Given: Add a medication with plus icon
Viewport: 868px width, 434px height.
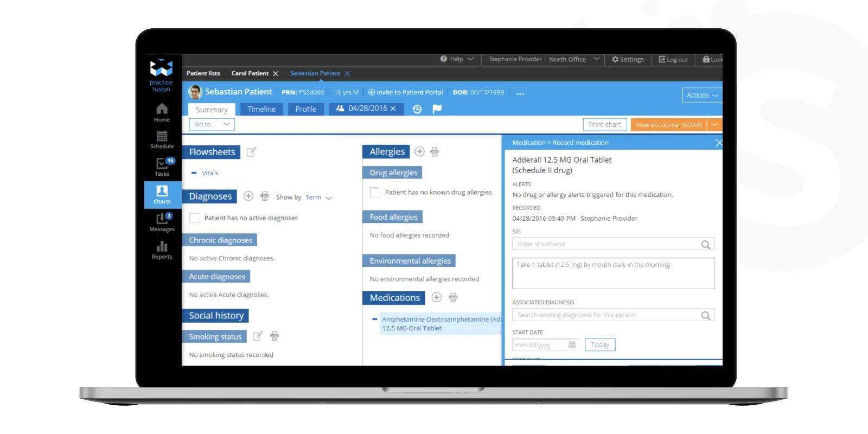Looking at the screenshot, I should pyautogui.click(x=436, y=297).
